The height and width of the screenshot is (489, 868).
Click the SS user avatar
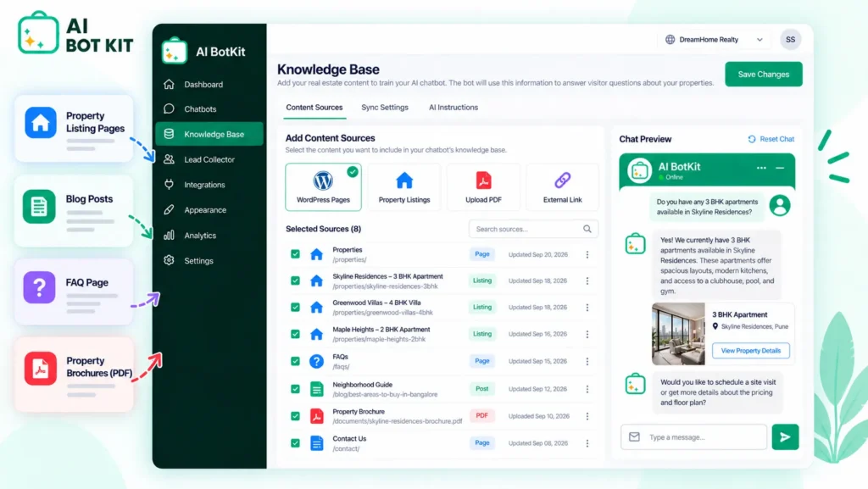(x=791, y=39)
